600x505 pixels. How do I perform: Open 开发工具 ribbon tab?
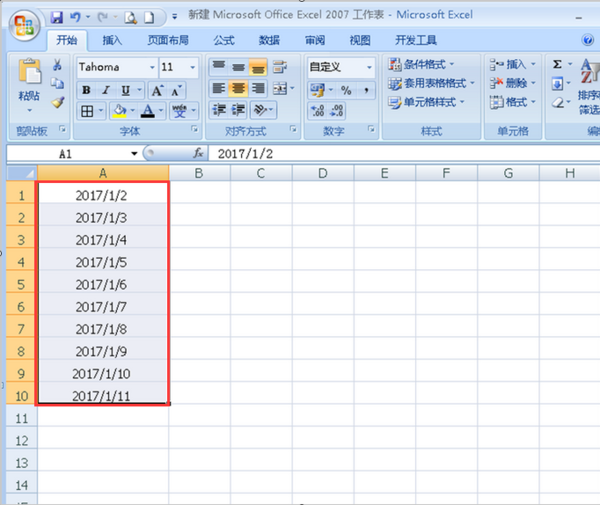pyautogui.click(x=416, y=40)
